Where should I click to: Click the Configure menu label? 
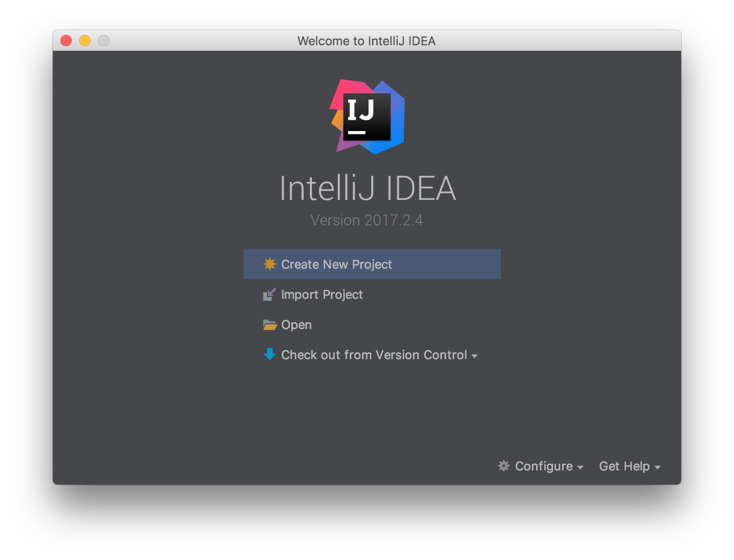[x=543, y=466]
